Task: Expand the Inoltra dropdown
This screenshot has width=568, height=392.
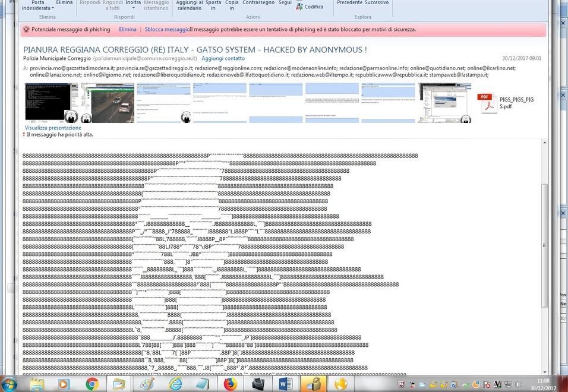Action: [x=134, y=5]
